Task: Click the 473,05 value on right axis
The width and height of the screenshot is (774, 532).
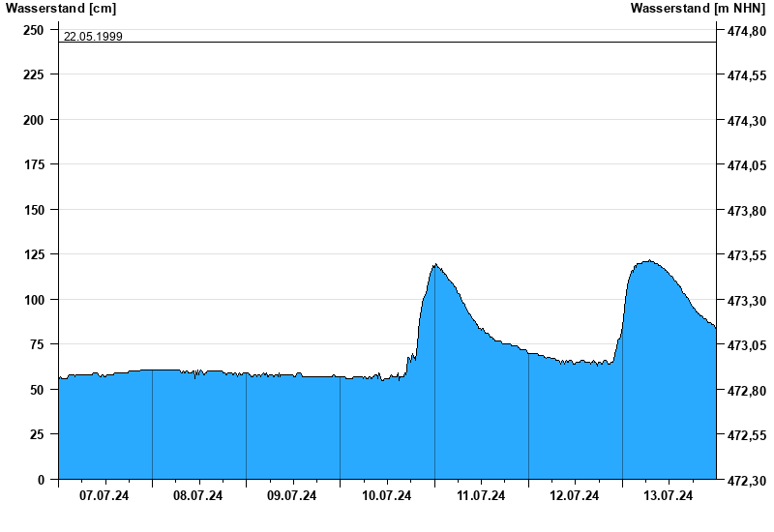Action: 747,345
